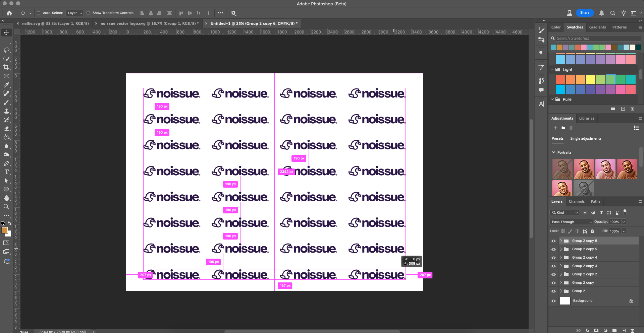Screen dimensions: 644x333
Task: Switch to the Gradients tab
Action: click(x=597, y=27)
